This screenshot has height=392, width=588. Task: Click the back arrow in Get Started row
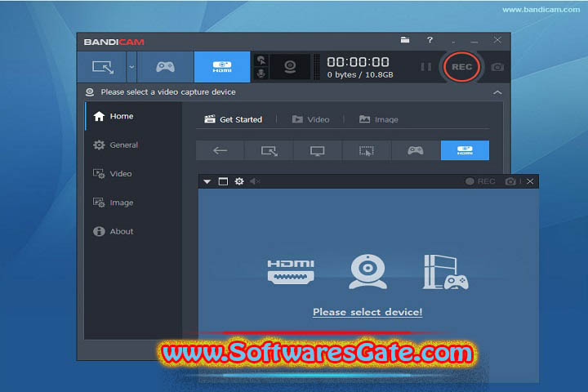220,150
